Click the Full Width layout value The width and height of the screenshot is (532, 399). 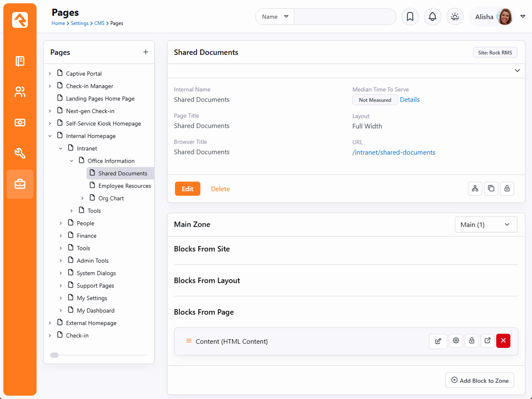[367, 126]
